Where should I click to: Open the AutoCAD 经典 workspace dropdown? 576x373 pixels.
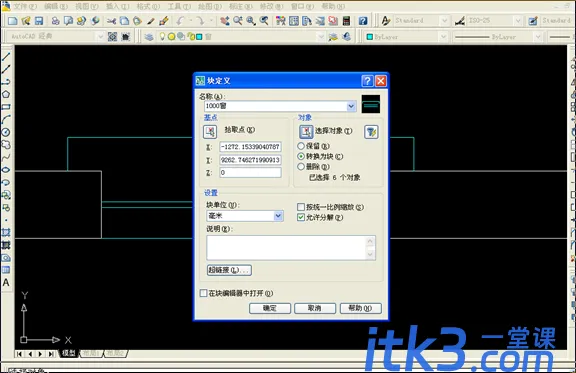pos(100,37)
